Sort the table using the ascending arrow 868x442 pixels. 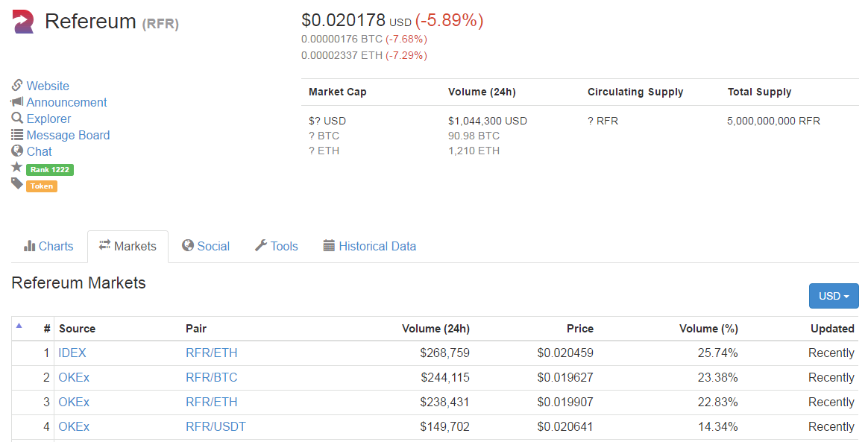click(19, 325)
